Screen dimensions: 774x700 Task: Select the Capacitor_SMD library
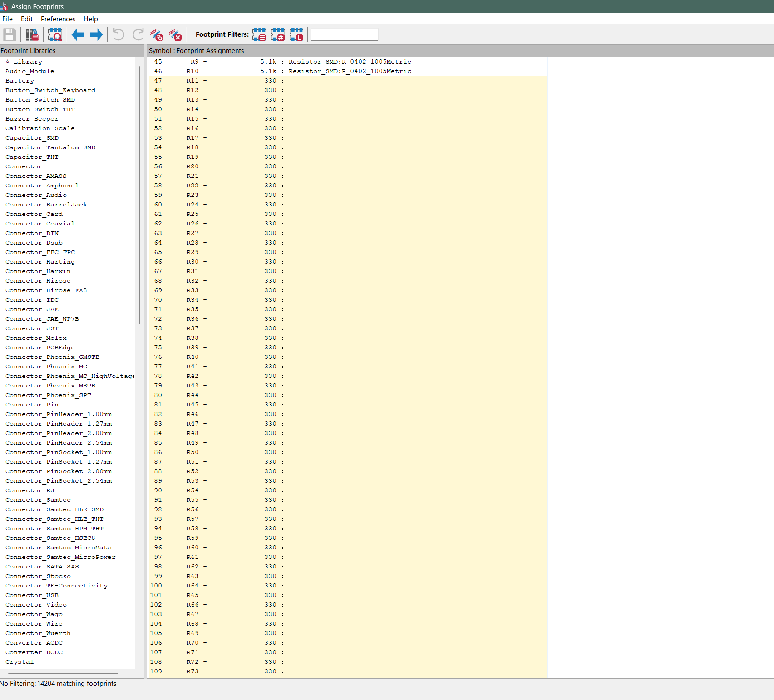click(x=32, y=138)
